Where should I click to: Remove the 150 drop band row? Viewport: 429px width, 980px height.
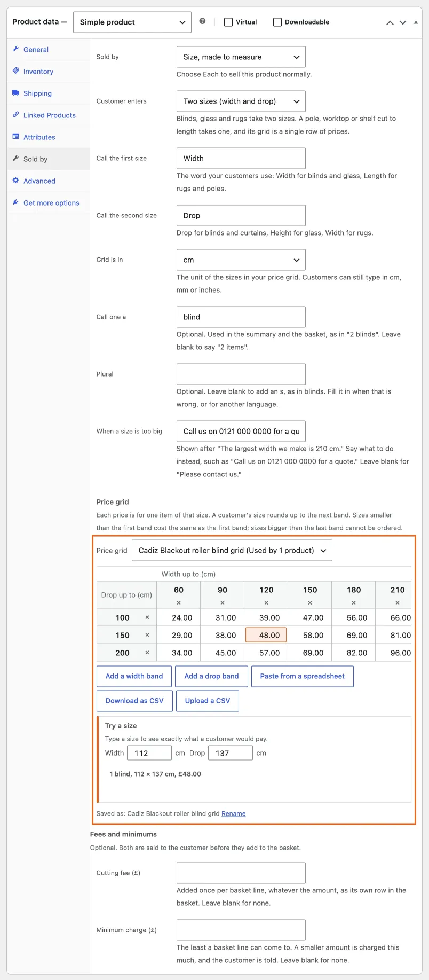(147, 635)
